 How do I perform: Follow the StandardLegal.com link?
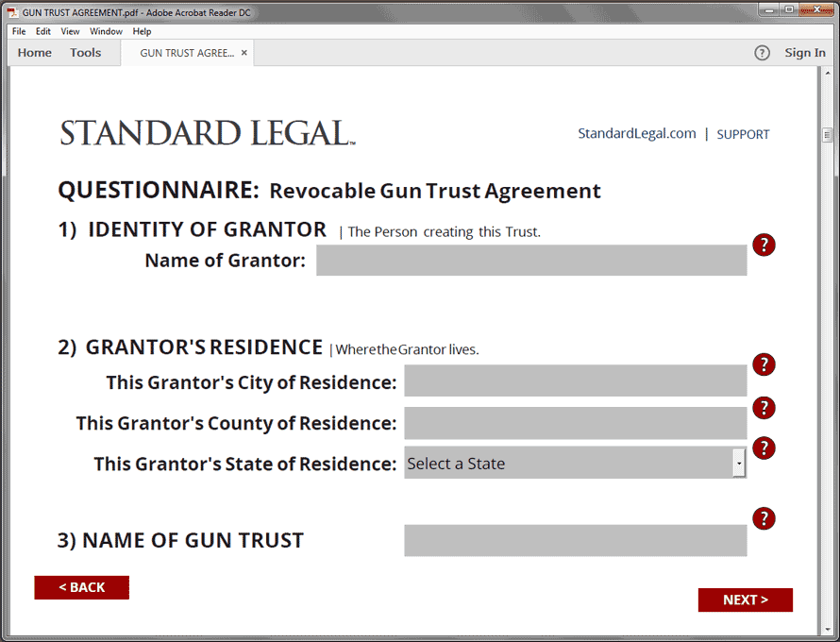click(x=637, y=134)
